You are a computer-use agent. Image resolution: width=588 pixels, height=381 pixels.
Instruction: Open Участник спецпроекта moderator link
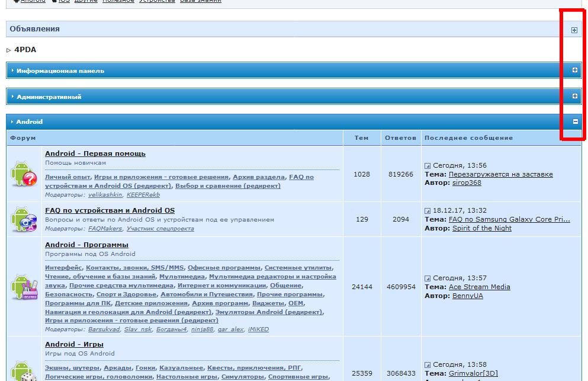[x=160, y=229]
